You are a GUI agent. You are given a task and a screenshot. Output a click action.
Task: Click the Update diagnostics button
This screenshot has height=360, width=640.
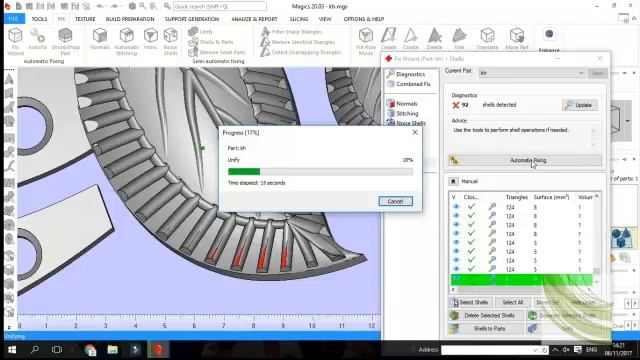580,105
